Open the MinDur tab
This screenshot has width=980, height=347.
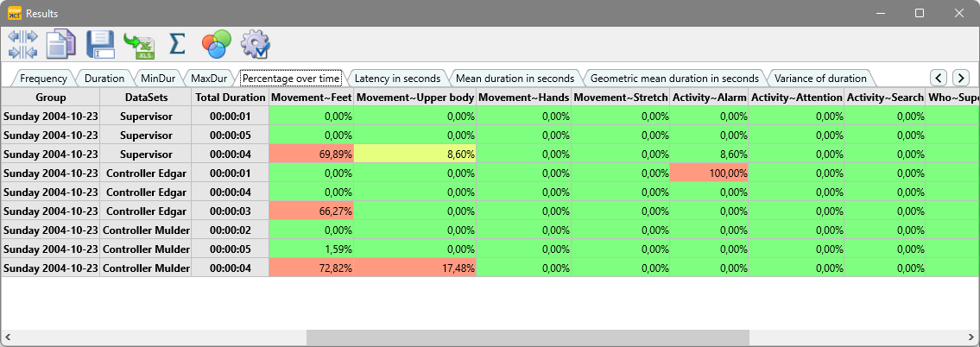coord(158,79)
